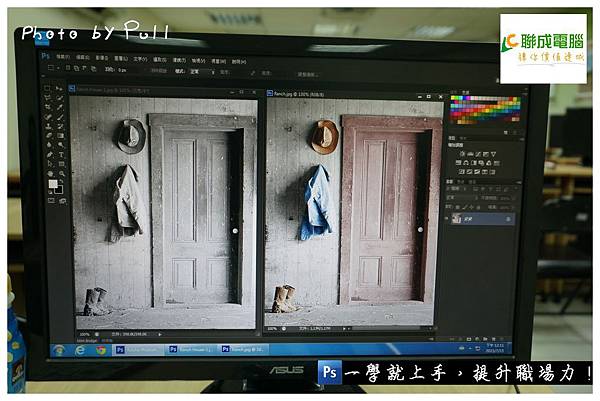600x401 pixels.
Task: Open the View menu
Action: pos(198,60)
